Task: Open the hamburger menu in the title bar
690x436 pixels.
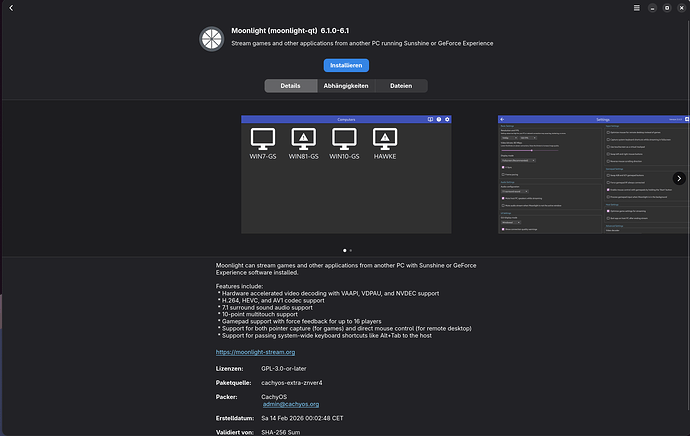Action: (637, 8)
